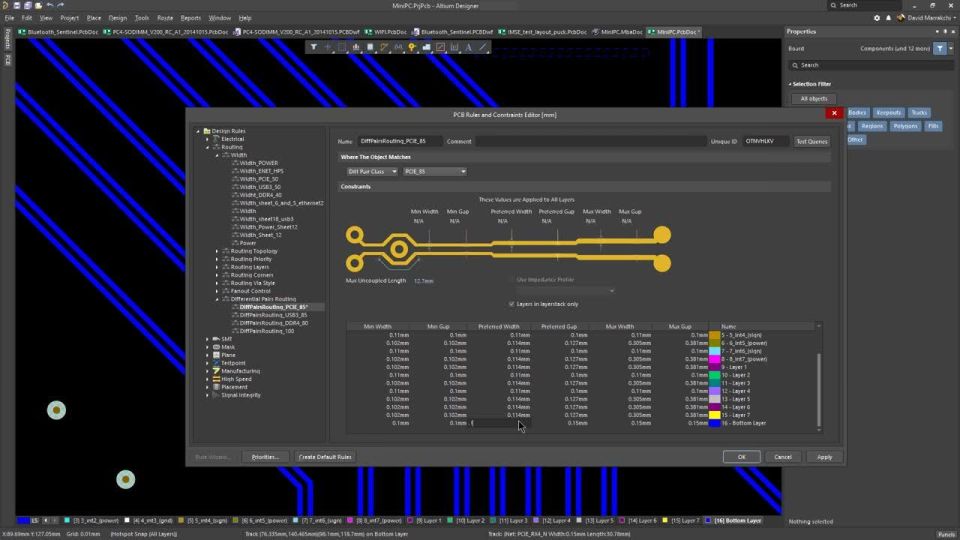Open the Route menu

[x=165, y=18]
